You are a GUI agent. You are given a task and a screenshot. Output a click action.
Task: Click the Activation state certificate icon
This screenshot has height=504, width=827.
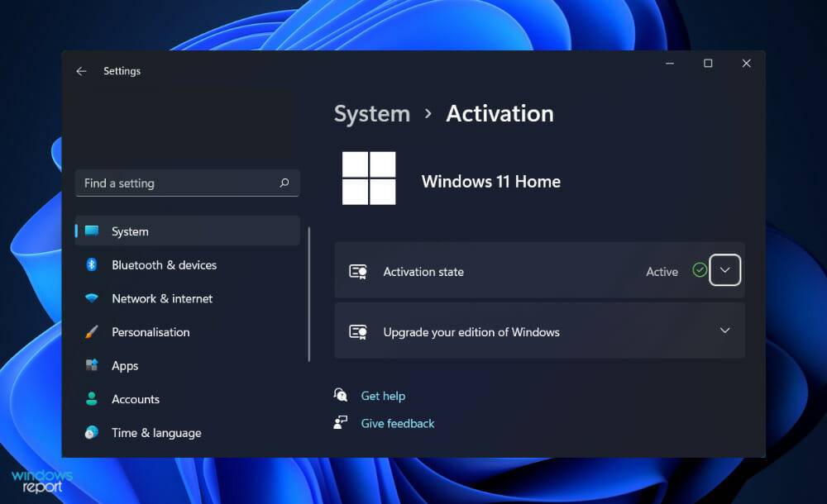[359, 271]
